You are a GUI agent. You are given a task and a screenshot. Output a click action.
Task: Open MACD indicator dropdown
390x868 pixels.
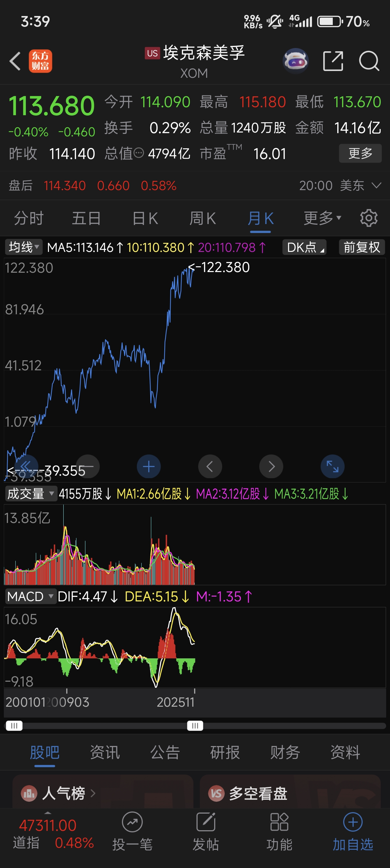tap(31, 596)
